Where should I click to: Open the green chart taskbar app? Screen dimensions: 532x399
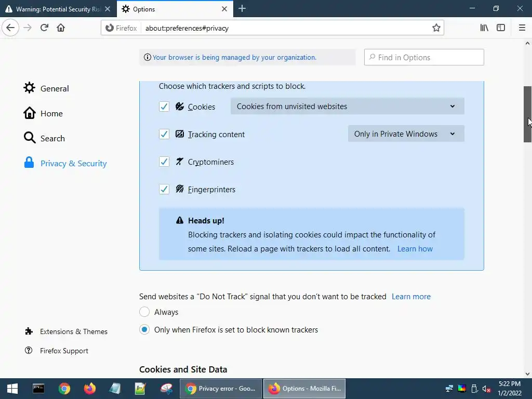(140, 389)
